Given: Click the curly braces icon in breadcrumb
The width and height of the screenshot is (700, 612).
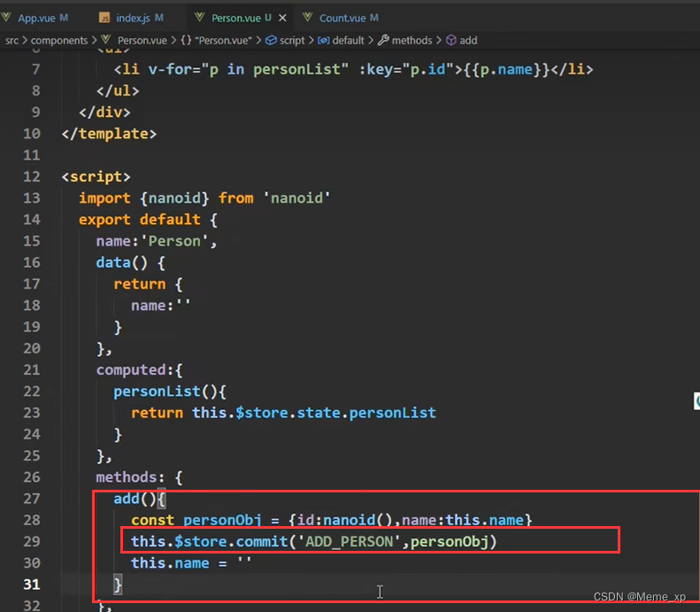Looking at the screenshot, I should click(186, 41).
